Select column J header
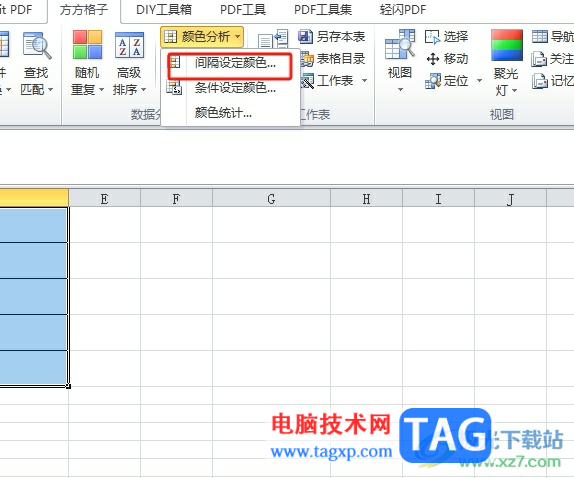 pyautogui.click(x=510, y=199)
